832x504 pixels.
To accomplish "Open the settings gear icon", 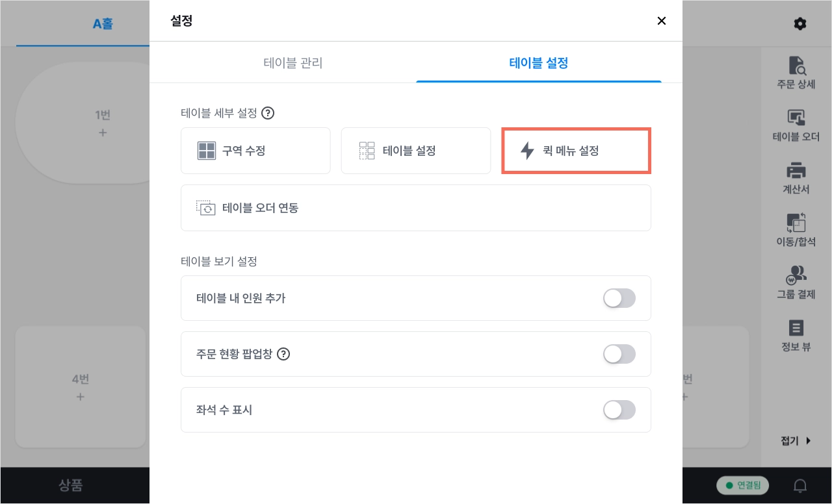I will pyautogui.click(x=800, y=24).
